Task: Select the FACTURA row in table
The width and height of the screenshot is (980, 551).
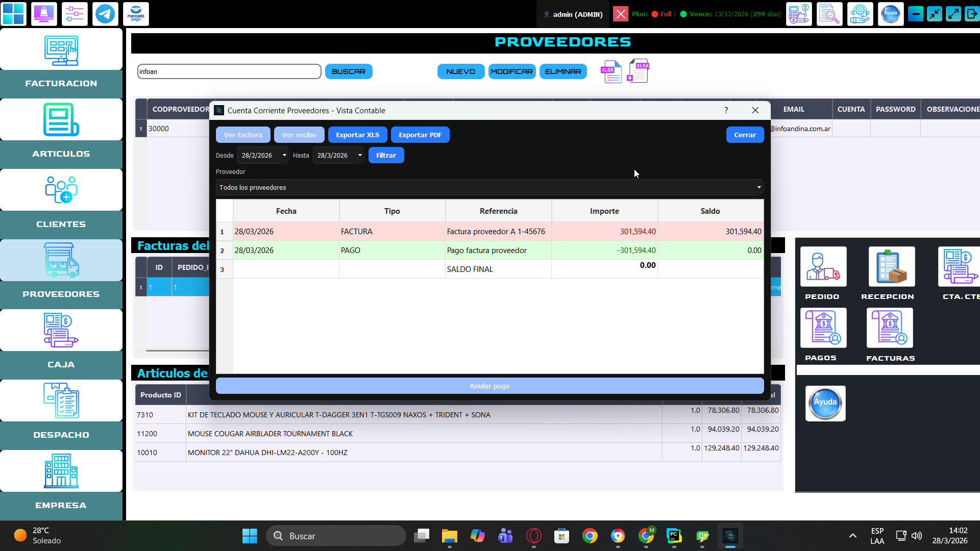Action: (392, 232)
